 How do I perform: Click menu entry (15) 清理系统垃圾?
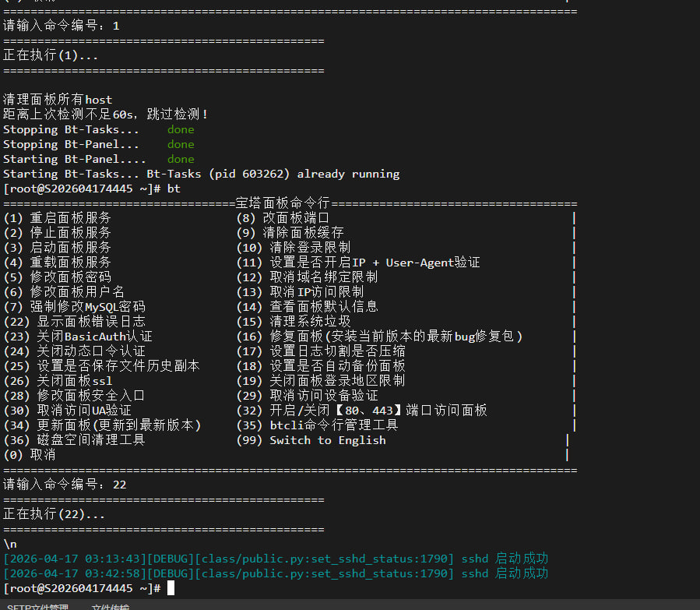tap(294, 322)
